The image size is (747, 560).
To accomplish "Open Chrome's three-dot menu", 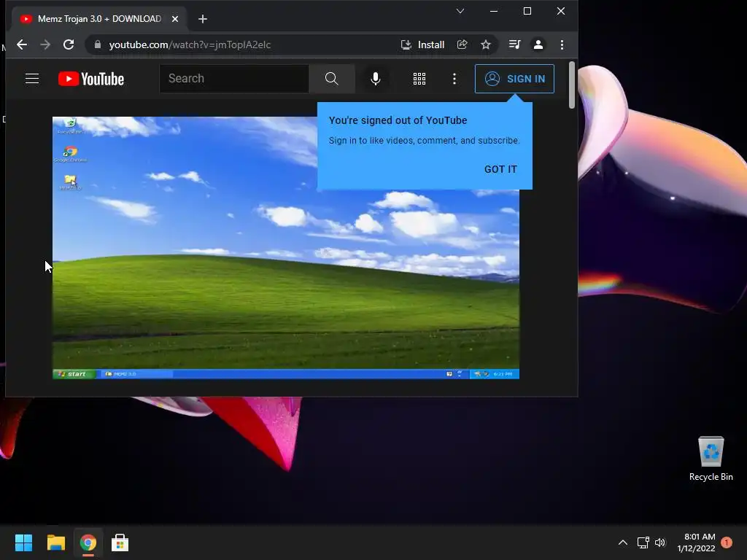I will [562, 44].
